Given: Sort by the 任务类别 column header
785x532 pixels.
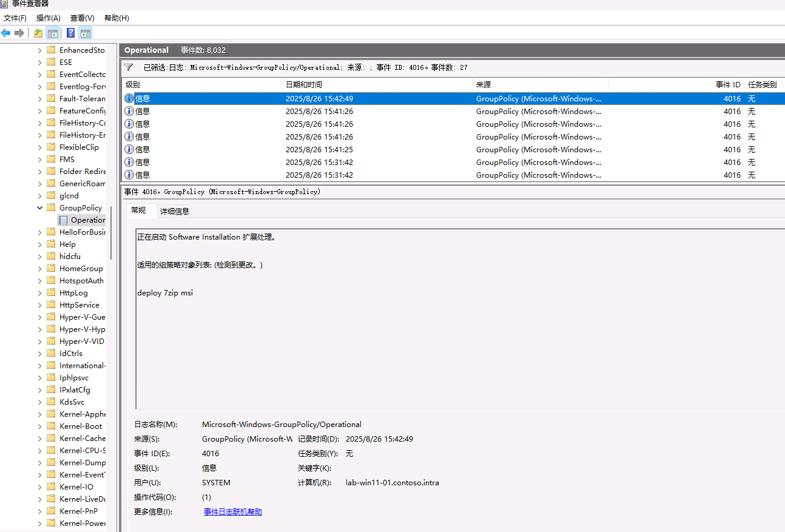Looking at the screenshot, I should coord(764,85).
